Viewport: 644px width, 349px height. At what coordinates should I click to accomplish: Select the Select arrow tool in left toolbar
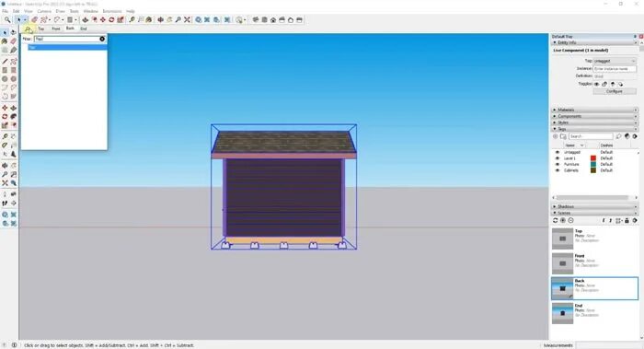point(5,32)
